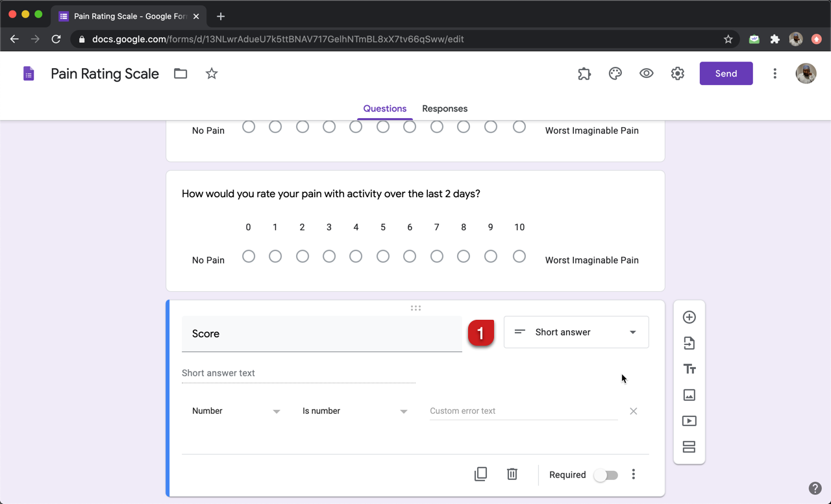
Task: Delete the Score question with the trash icon
Action: (x=512, y=474)
